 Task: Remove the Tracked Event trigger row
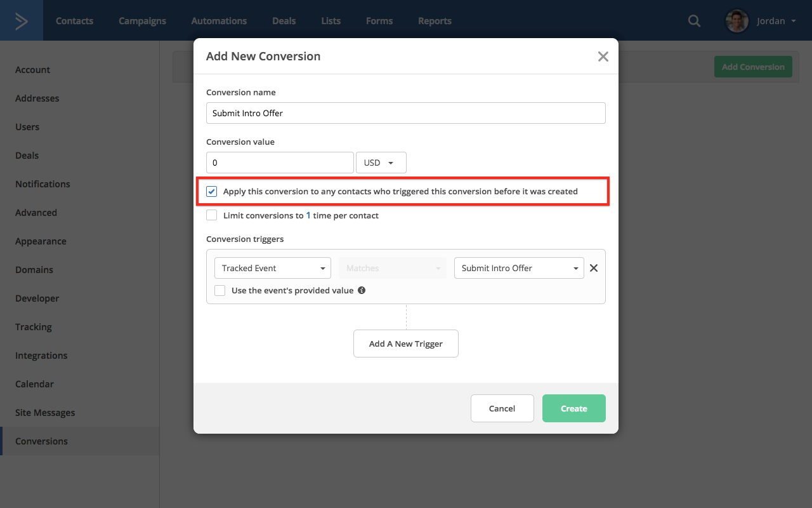pyautogui.click(x=594, y=268)
